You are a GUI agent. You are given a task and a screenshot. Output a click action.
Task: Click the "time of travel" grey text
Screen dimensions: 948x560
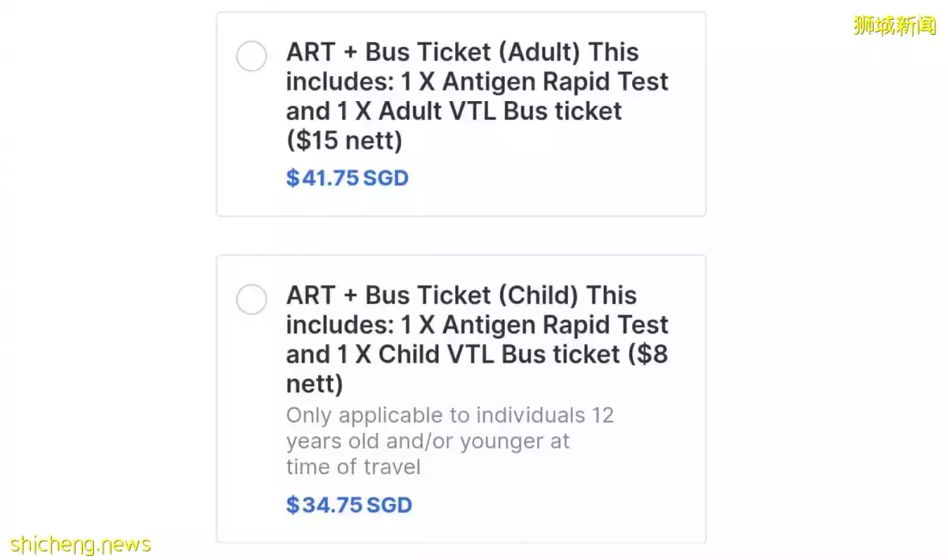click(x=353, y=466)
